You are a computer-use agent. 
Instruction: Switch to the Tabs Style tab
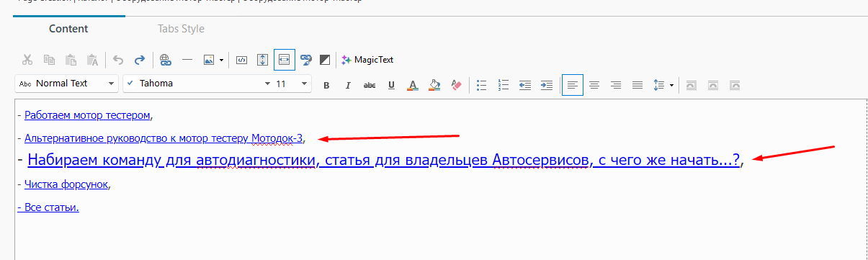tap(181, 29)
